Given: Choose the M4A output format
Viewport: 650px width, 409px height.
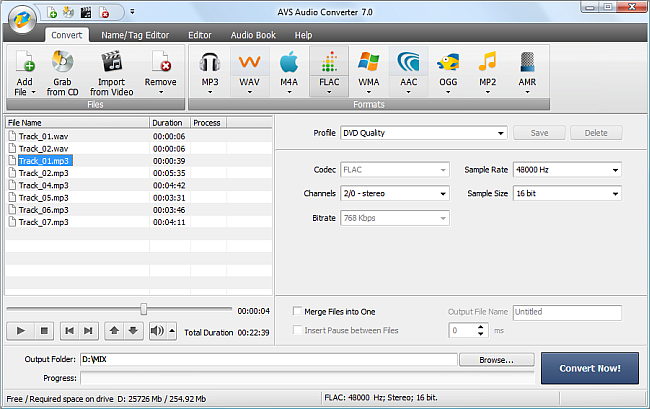Looking at the screenshot, I should pyautogui.click(x=289, y=72).
